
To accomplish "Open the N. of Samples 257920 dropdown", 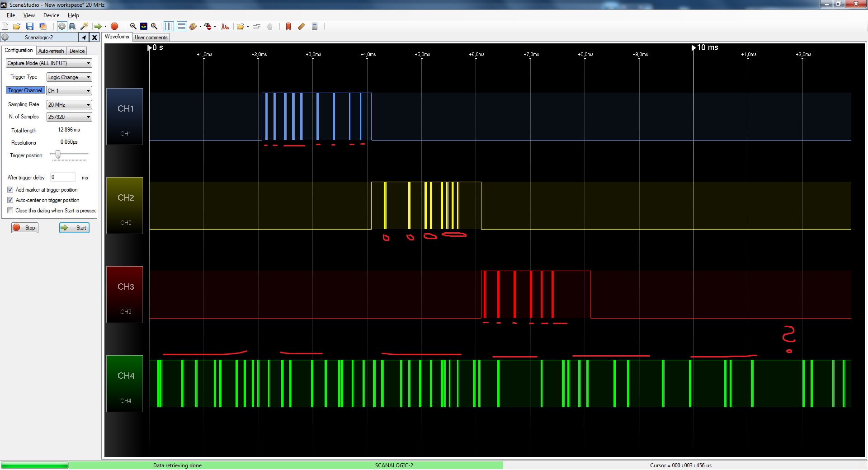I will click(69, 117).
